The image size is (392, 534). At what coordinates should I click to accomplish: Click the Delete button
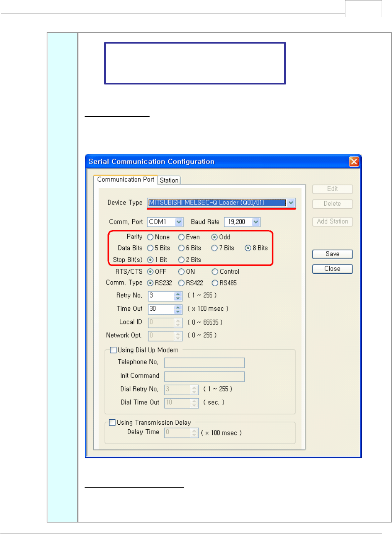tap(332, 204)
